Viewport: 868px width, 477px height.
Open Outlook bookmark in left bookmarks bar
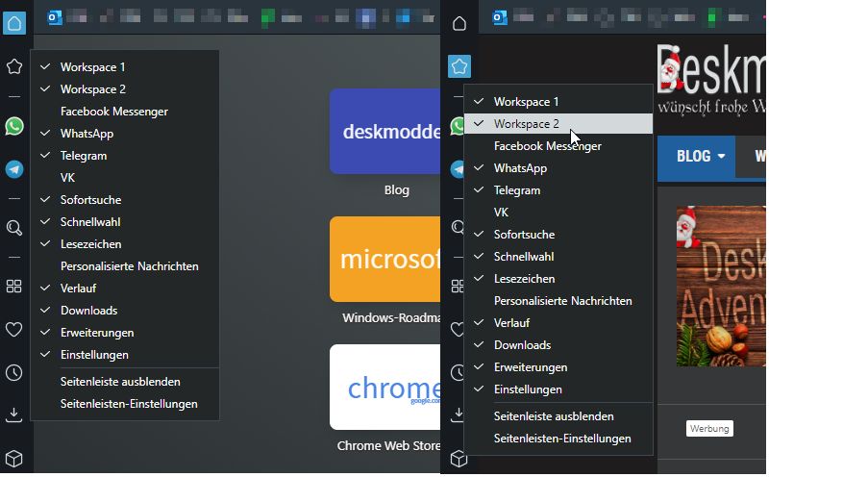pyautogui.click(x=55, y=17)
